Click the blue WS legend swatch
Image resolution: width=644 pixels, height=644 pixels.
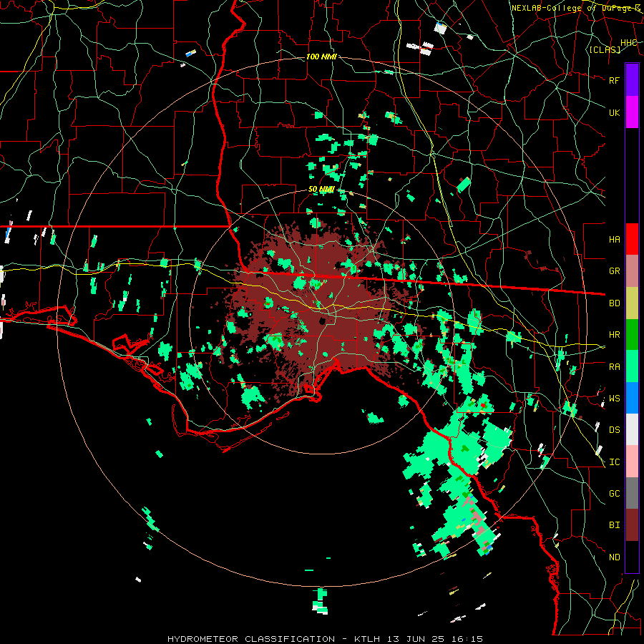[632, 398]
